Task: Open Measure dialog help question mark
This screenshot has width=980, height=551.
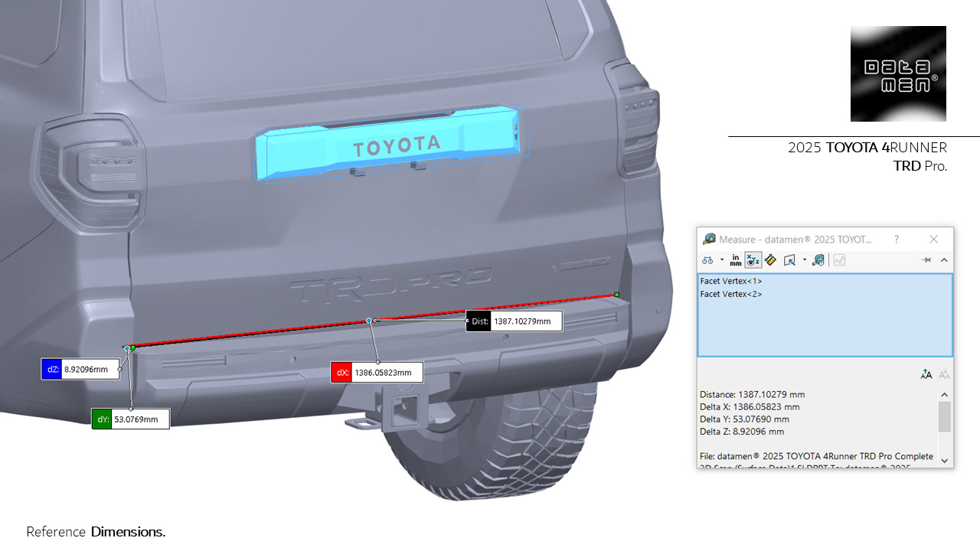Action: (897, 240)
